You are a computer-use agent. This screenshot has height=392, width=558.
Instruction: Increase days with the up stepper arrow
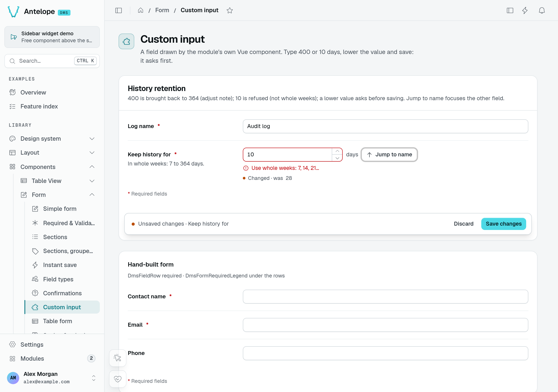pos(337,151)
